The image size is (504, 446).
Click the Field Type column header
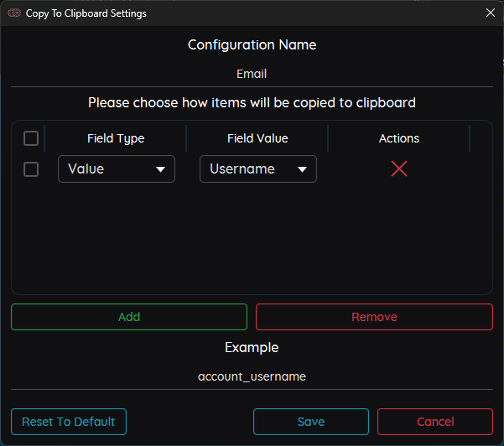(116, 138)
